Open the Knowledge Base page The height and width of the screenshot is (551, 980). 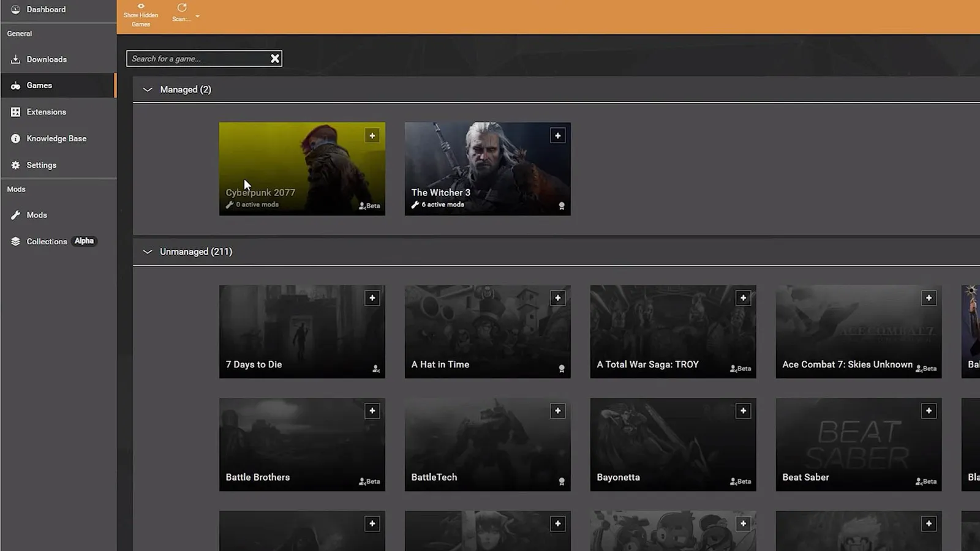click(56, 139)
